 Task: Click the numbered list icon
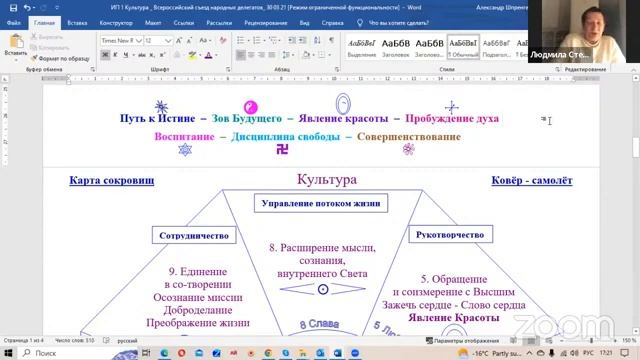click(x=257, y=40)
